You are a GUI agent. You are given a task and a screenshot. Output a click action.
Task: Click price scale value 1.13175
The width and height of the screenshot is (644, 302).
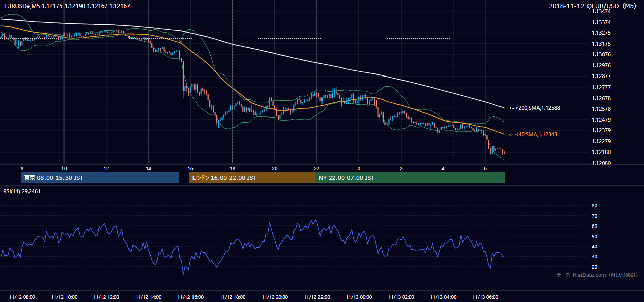pos(601,44)
